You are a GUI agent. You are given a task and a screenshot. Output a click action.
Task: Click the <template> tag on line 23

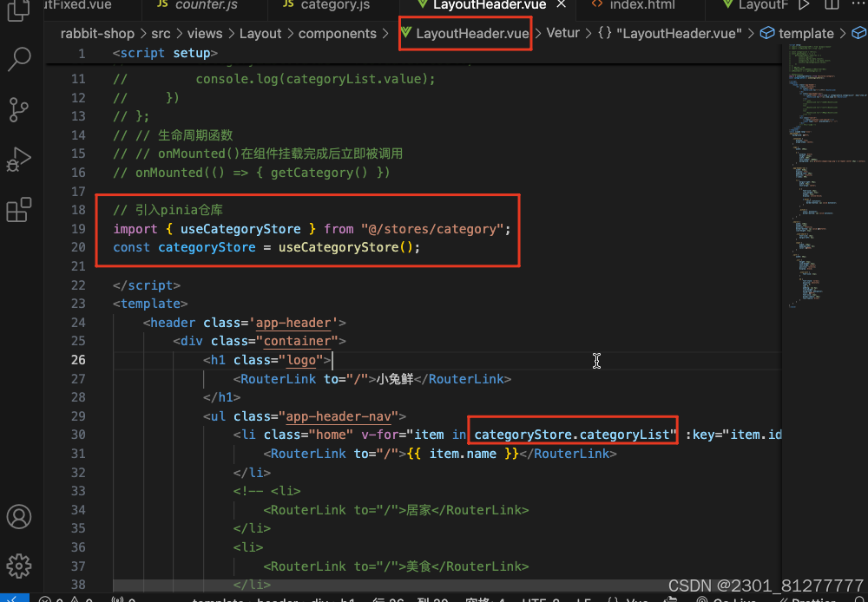point(150,304)
